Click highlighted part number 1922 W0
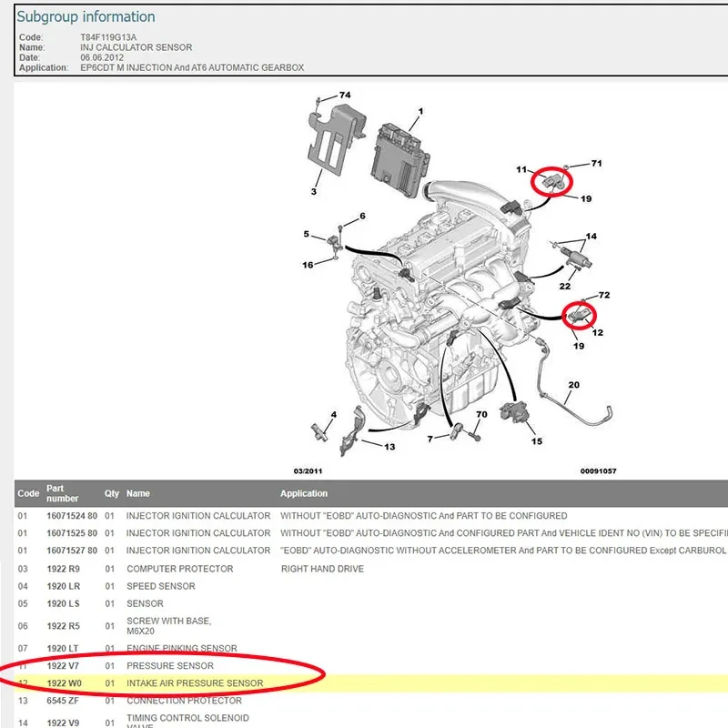This screenshot has height=728, width=728. (x=64, y=683)
